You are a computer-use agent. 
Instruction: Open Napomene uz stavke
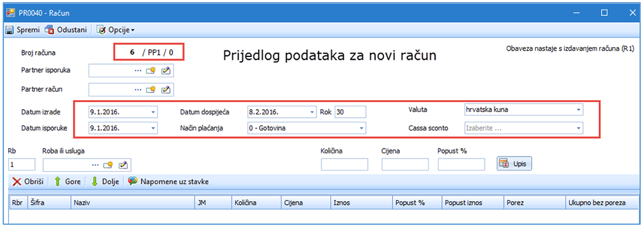click(168, 181)
